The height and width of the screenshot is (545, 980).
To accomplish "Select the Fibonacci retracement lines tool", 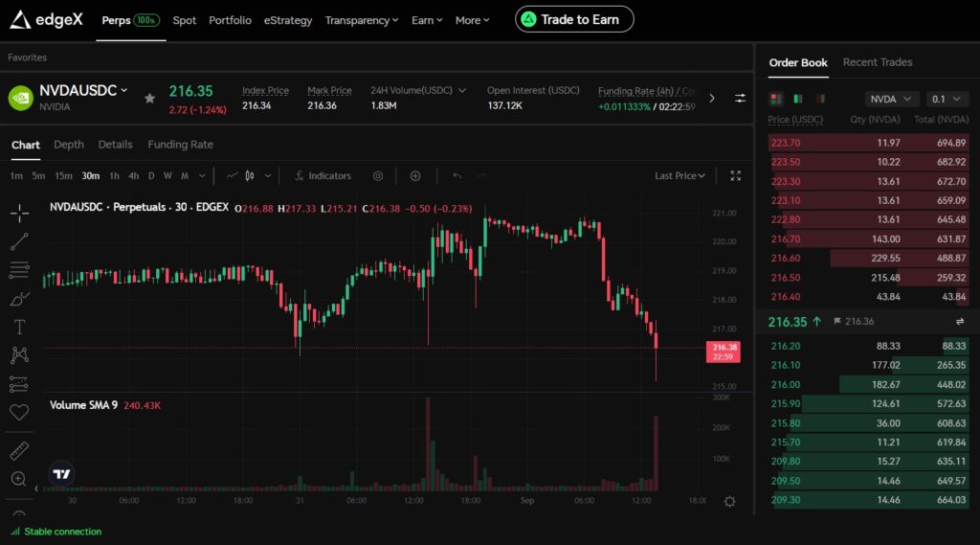I will tap(19, 270).
